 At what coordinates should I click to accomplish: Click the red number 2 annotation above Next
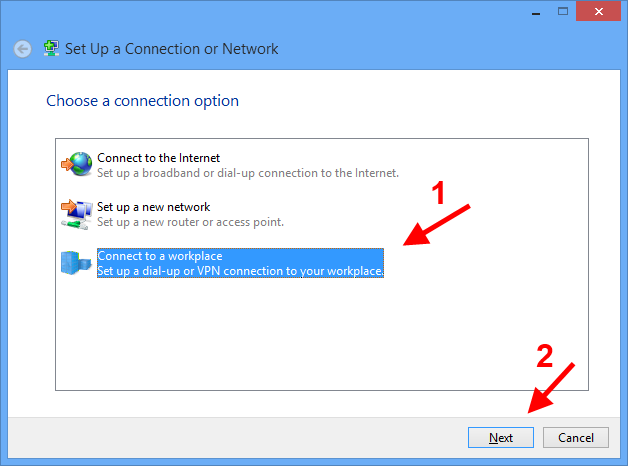(x=545, y=356)
